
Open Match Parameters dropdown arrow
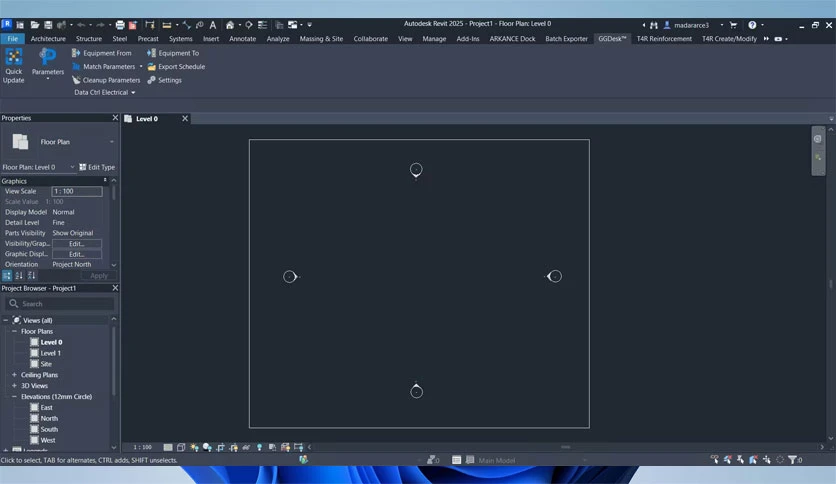[141, 67]
